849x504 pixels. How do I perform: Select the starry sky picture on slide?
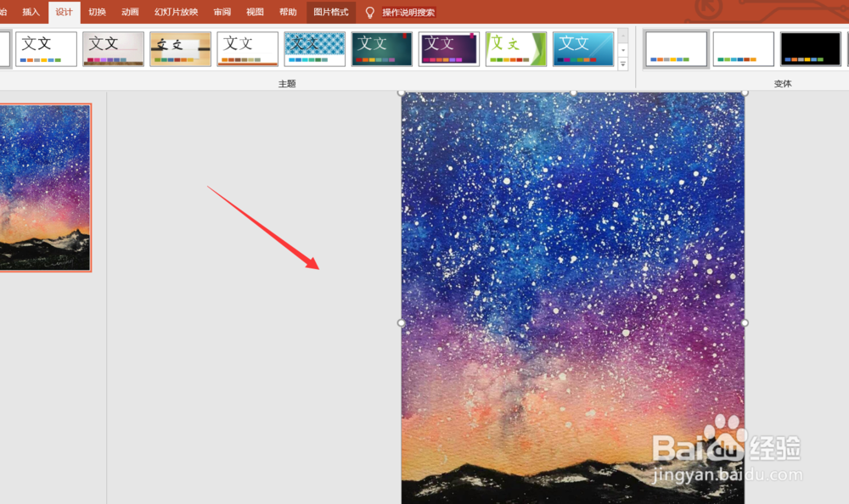pyautogui.click(x=573, y=298)
